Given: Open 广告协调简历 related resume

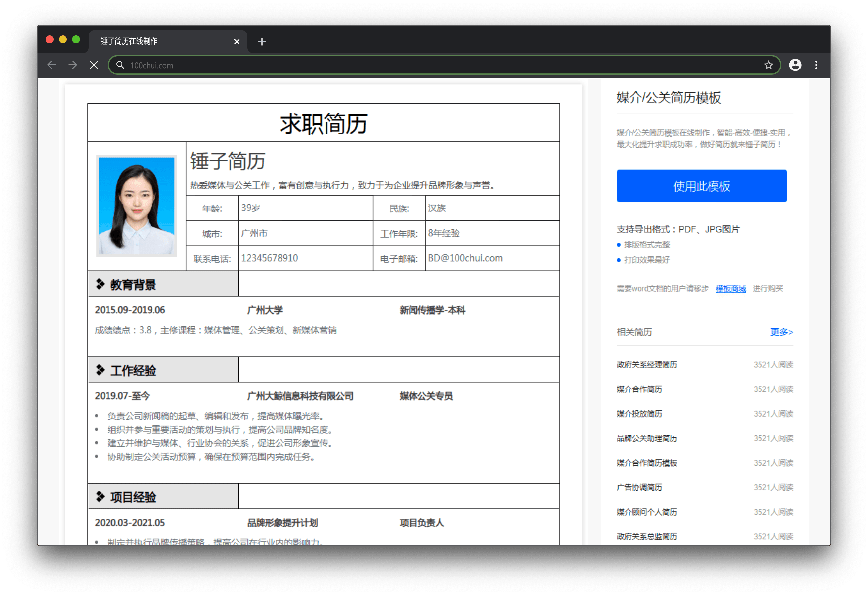Looking at the screenshot, I should [x=639, y=487].
